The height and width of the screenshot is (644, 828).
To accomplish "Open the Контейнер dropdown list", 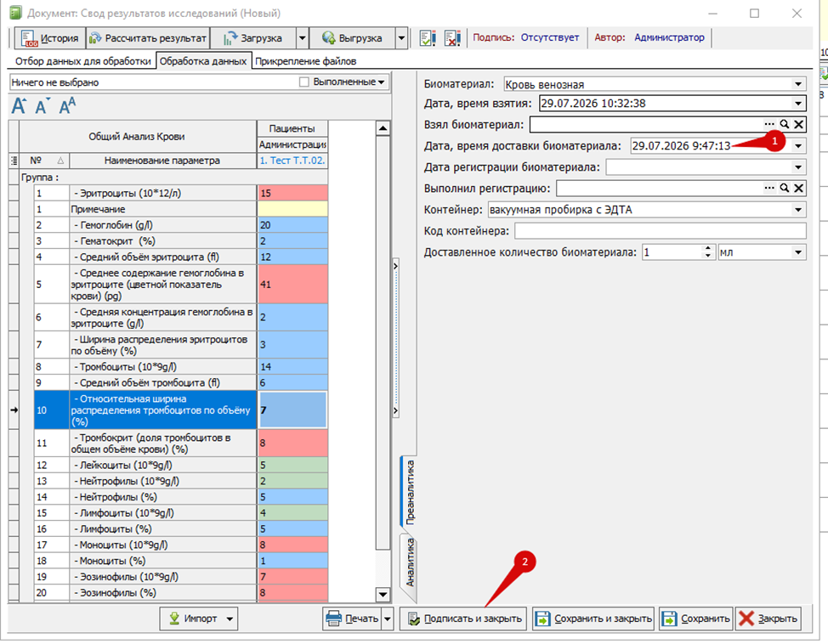I will click(x=798, y=210).
